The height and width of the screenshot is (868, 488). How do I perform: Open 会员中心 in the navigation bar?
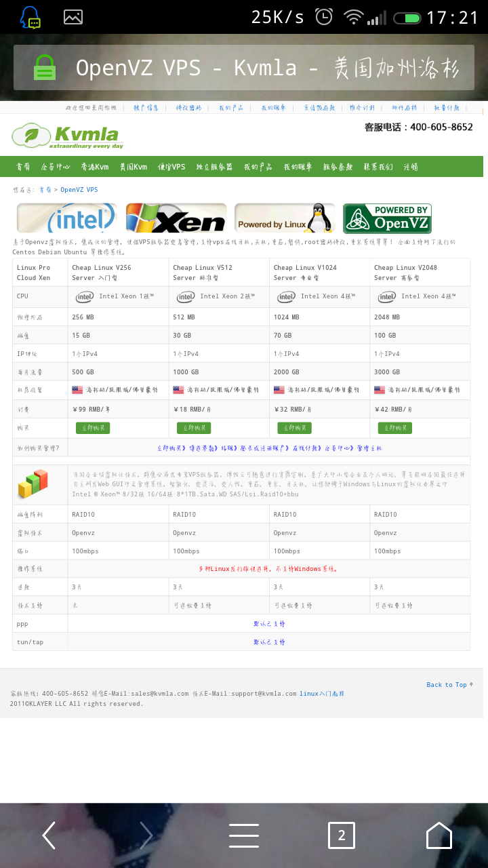56,167
